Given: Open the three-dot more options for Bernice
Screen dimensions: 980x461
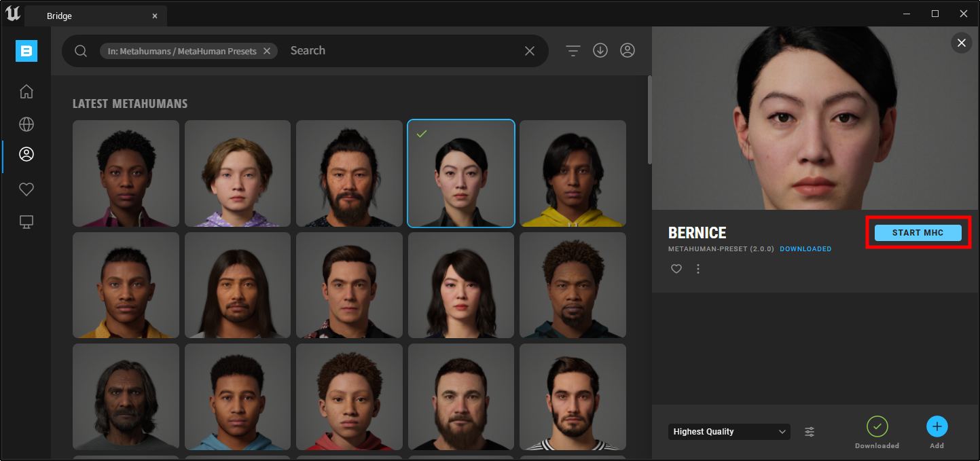Looking at the screenshot, I should click(x=698, y=269).
